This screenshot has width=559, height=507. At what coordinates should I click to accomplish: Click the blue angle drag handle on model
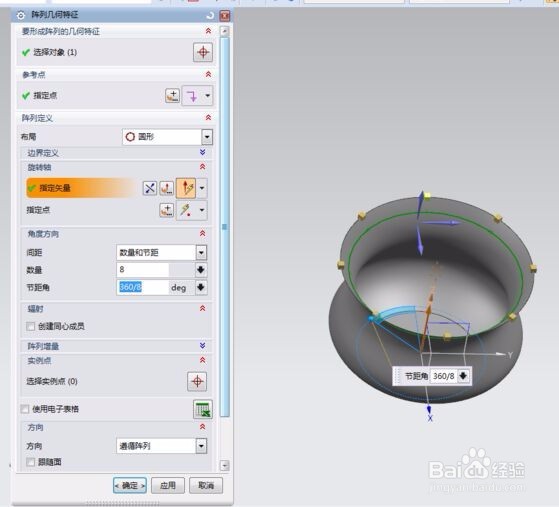(x=372, y=318)
